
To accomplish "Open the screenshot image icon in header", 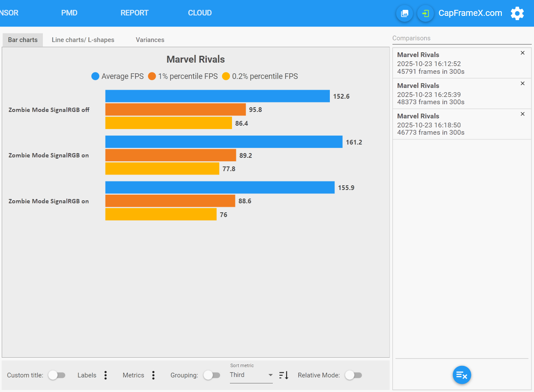I will point(404,13).
